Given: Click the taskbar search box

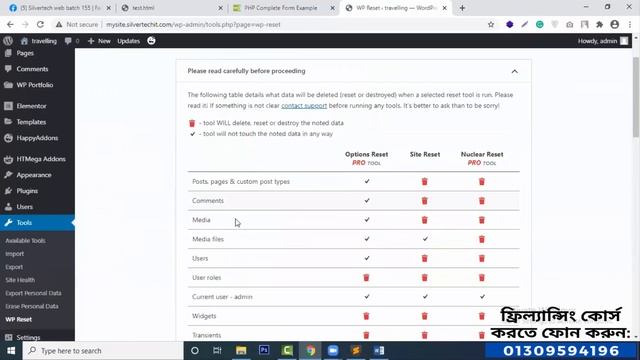Looking at the screenshot, I should pyautogui.click(x=103, y=351).
